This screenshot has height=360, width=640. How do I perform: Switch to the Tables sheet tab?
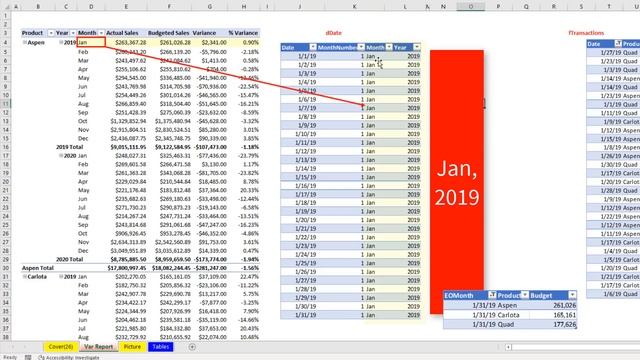(x=161, y=347)
